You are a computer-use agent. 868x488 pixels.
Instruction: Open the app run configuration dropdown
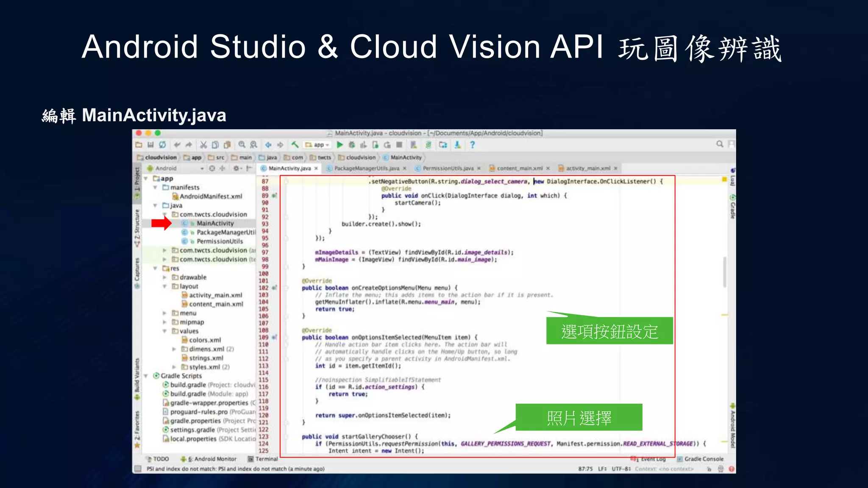click(317, 145)
